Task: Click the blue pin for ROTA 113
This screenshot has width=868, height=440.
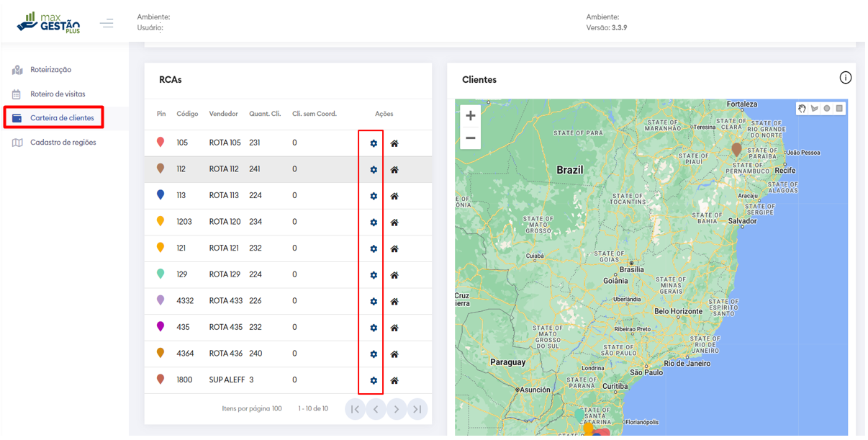Action: pyautogui.click(x=161, y=195)
